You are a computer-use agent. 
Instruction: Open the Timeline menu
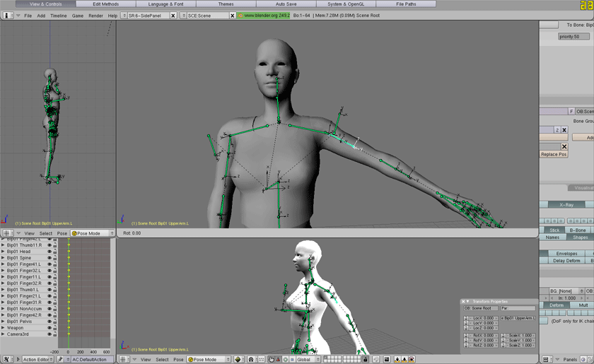(58, 16)
